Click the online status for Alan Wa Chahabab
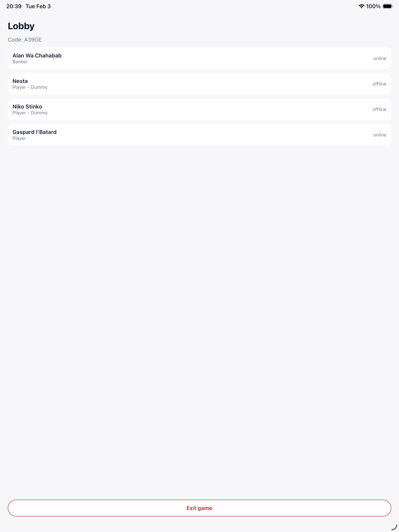The width and height of the screenshot is (399, 532). point(380,58)
